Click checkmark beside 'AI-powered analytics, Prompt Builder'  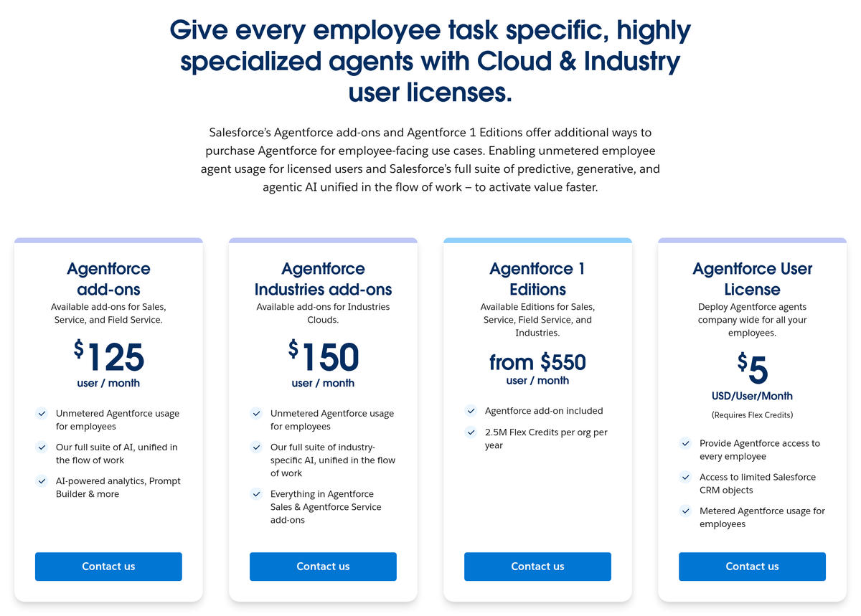[x=42, y=481]
